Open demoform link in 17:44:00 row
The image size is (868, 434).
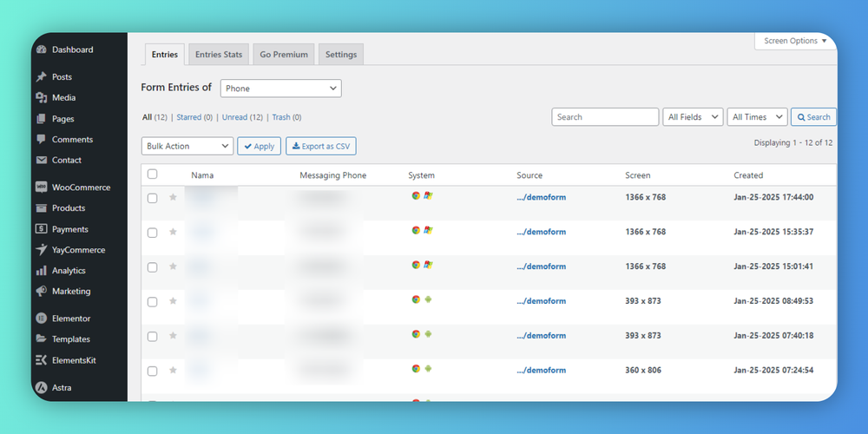[x=541, y=197]
